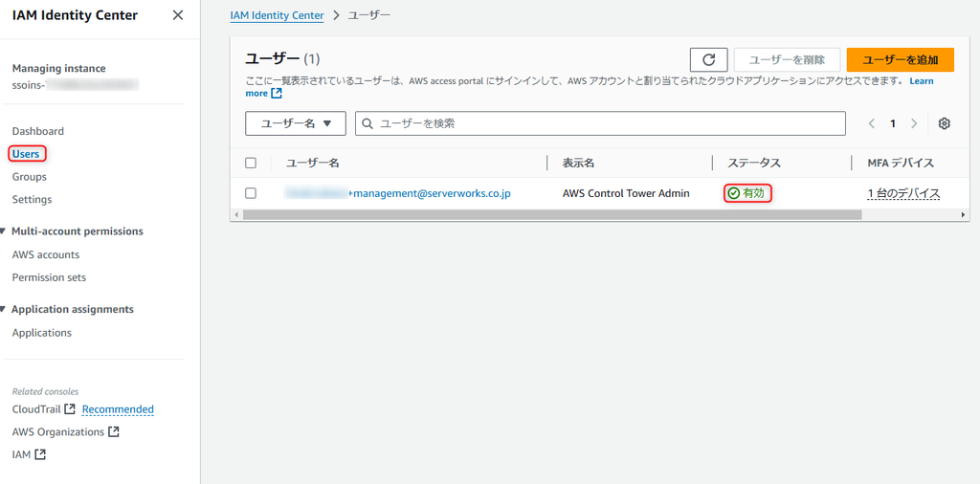The width and height of the screenshot is (980, 484).
Task: Open AWS Organizations related console link
Action: pos(58,431)
